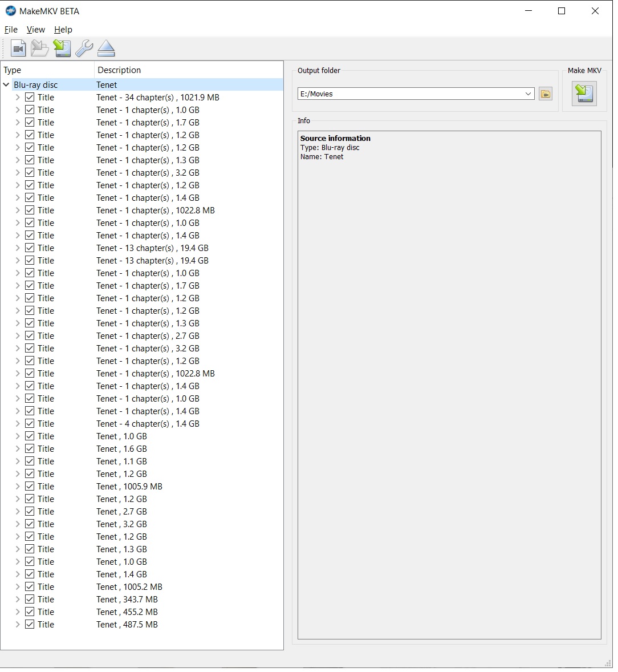Image resolution: width=618 pixels, height=672 pixels.
Task: Click the 'Tenet' description of Blu-ray disc row
Action: pos(107,85)
